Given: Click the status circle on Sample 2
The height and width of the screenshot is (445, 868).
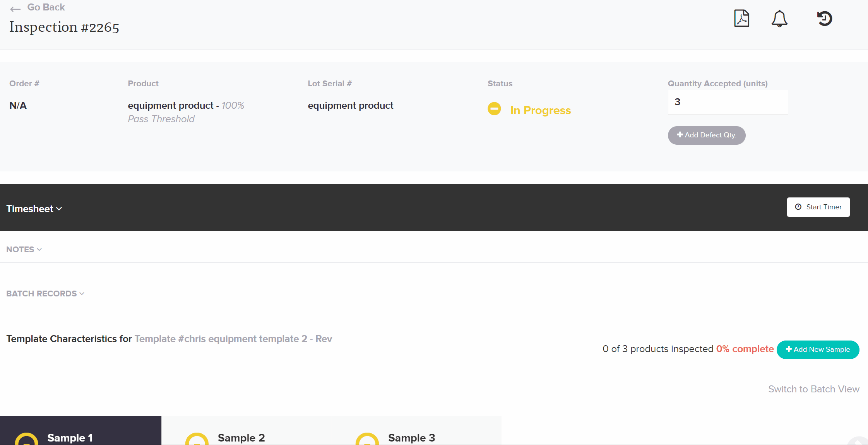Looking at the screenshot, I should [x=198, y=440].
